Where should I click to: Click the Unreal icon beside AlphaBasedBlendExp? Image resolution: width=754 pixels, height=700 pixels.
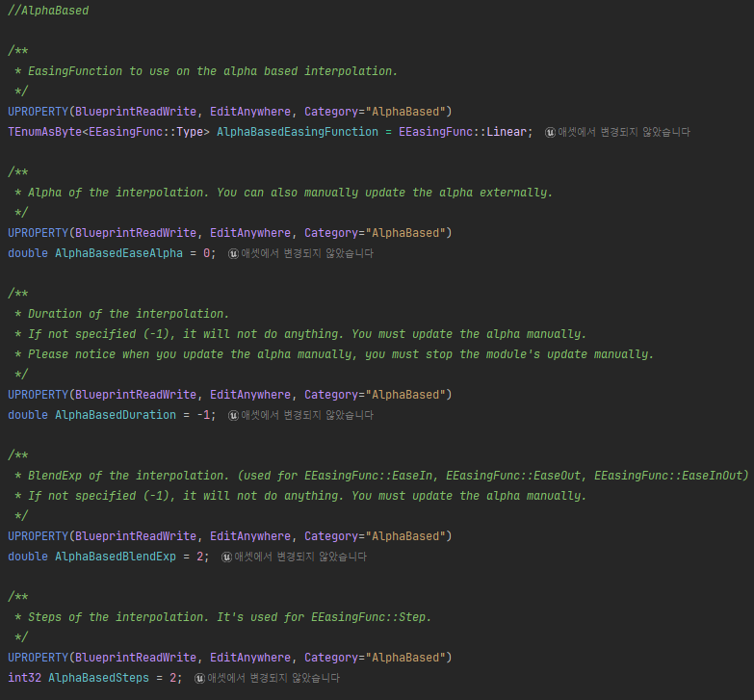pyautogui.click(x=226, y=557)
